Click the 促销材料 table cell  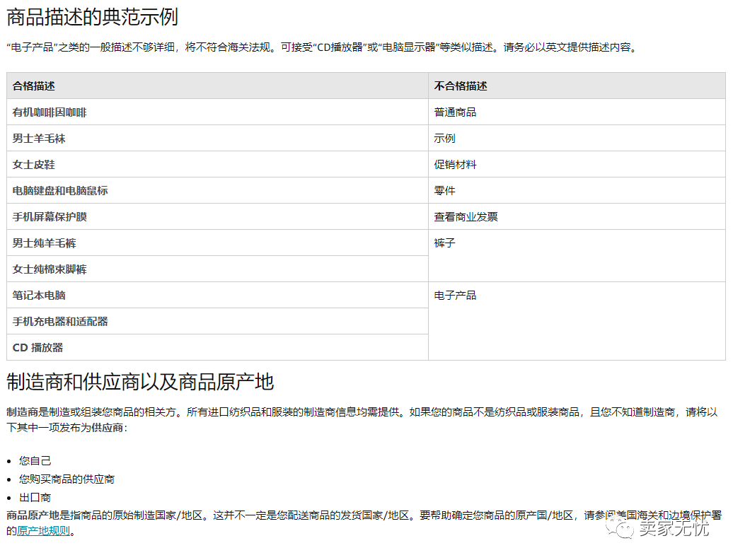(456, 164)
